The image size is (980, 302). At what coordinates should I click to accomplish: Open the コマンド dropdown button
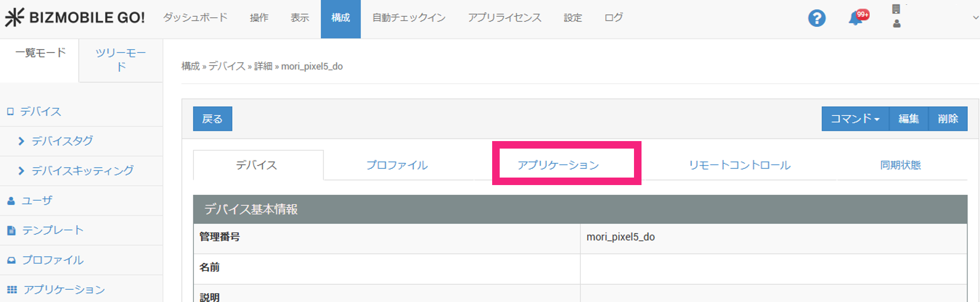[855, 119]
